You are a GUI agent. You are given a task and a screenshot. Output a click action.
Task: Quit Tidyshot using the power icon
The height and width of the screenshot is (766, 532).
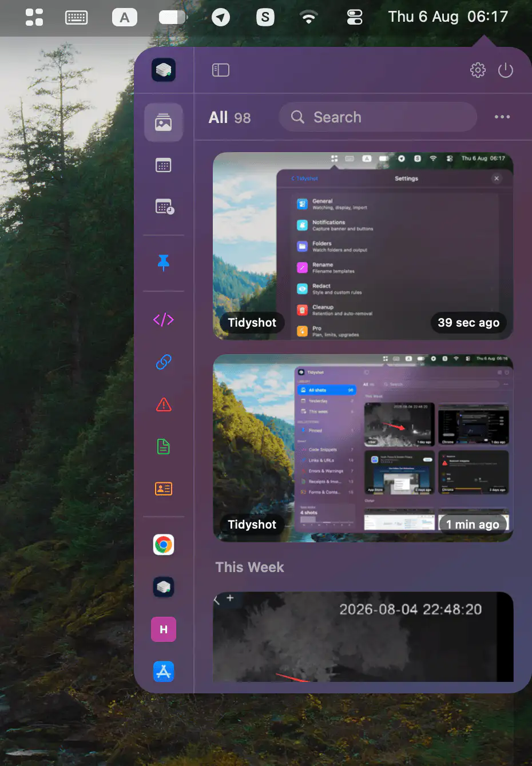[506, 70]
